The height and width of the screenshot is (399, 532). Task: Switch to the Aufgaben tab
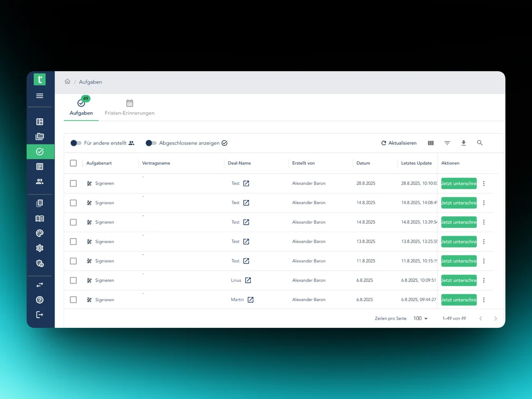81,108
